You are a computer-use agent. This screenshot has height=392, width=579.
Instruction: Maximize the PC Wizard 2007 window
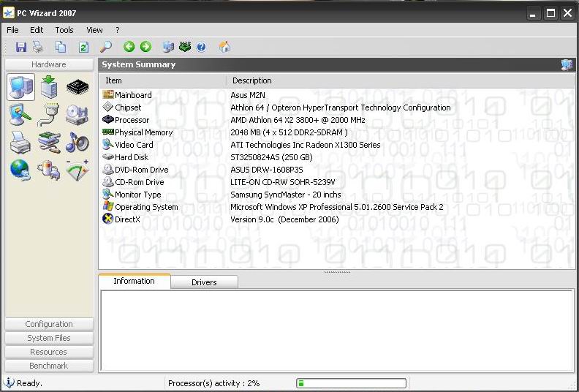point(550,13)
